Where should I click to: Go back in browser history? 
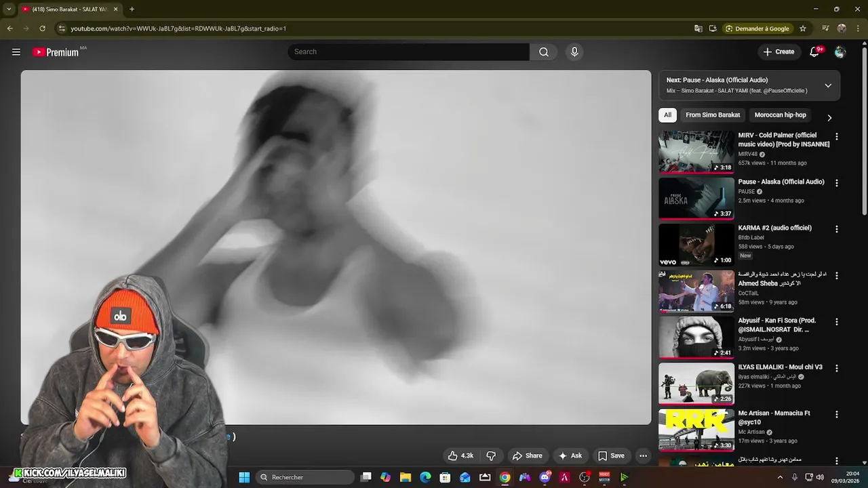click(9, 28)
